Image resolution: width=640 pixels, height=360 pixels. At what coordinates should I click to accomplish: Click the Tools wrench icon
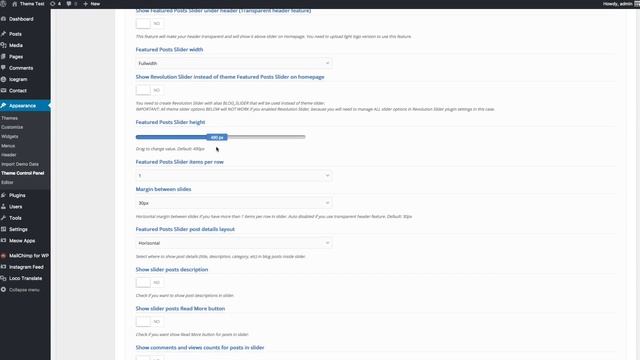coord(4,218)
